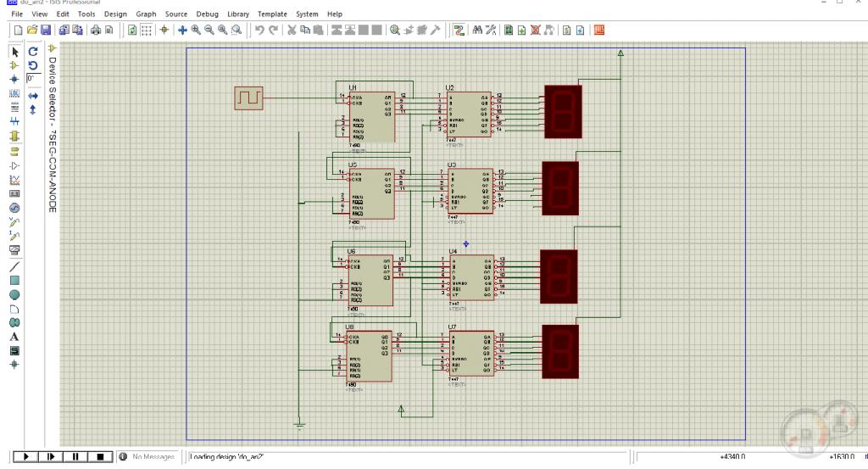The height and width of the screenshot is (469, 868).
Task: Start simulation with the Play button
Action: 26,456
